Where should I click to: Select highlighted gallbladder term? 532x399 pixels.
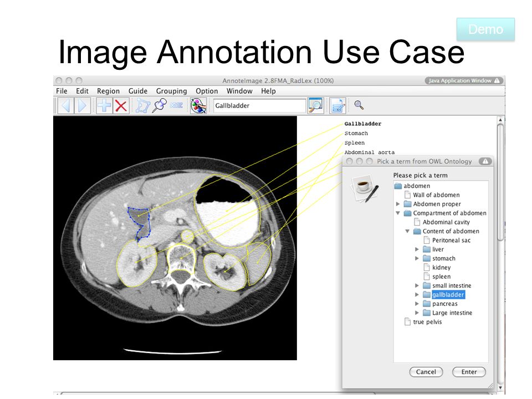448,295
